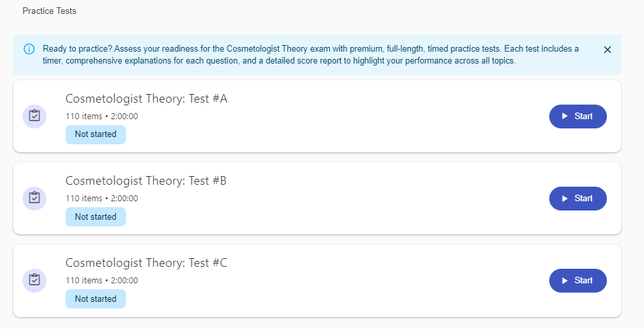Viewport: 644px width, 329px height.
Task: Select the Practice Tests heading
Action: (x=49, y=11)
